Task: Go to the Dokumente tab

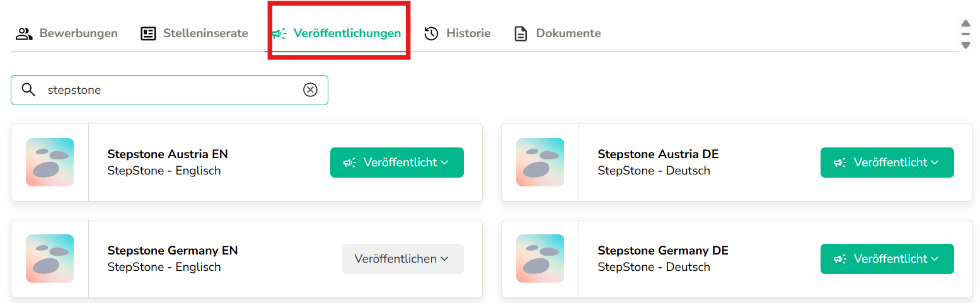Action: pos(557,33)
